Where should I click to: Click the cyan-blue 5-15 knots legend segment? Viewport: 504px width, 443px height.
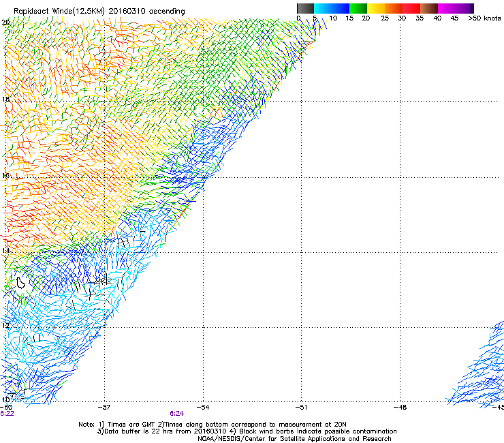332,8
